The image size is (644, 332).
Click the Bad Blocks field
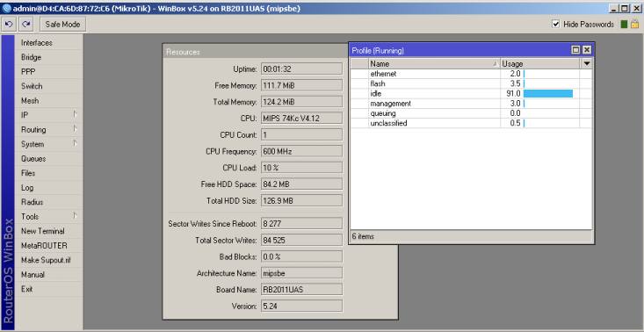click(301, 256)
